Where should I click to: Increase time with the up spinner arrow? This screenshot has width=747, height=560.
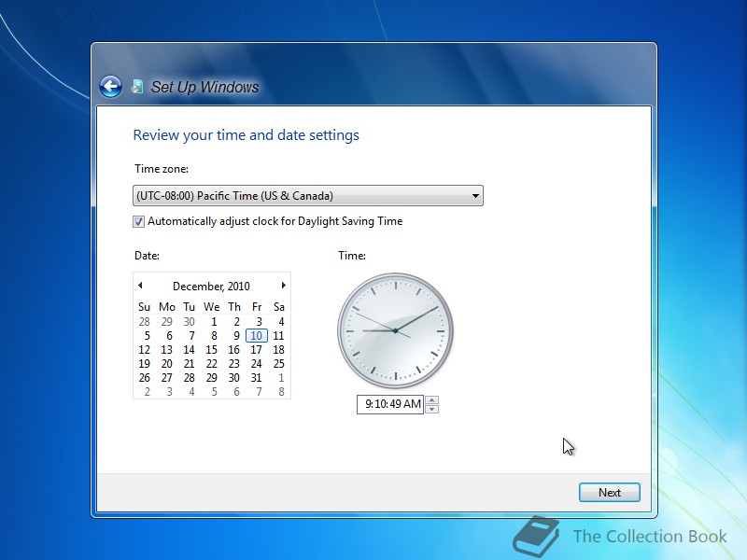tap(431, 400)
